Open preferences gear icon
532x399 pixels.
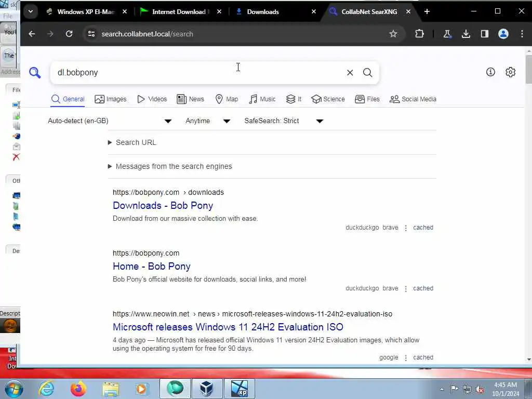pyautogui.click(x=510, y=72)
